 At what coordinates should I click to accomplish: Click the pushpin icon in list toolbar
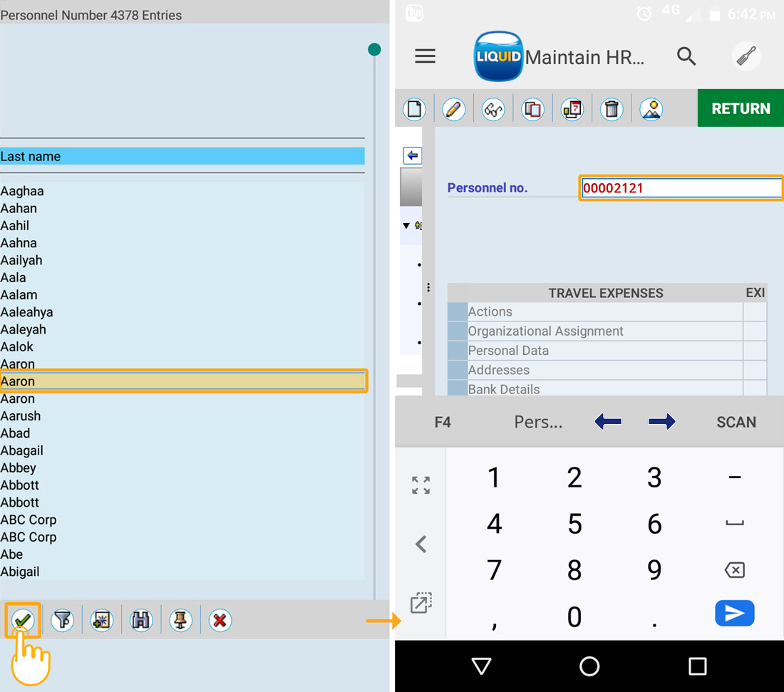pyautogui.click(x=180, y=621)
